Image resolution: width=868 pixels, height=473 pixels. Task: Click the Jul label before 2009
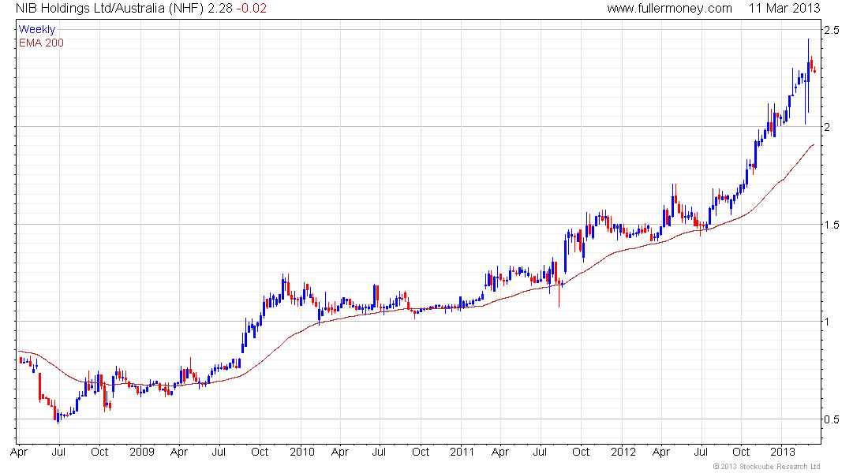[x=58, y=452]
